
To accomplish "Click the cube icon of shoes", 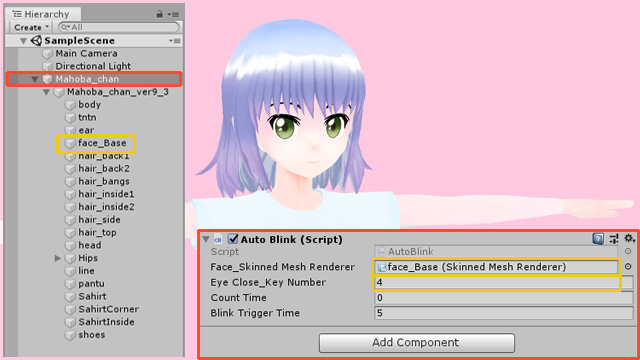I will (x=71, y=335).
